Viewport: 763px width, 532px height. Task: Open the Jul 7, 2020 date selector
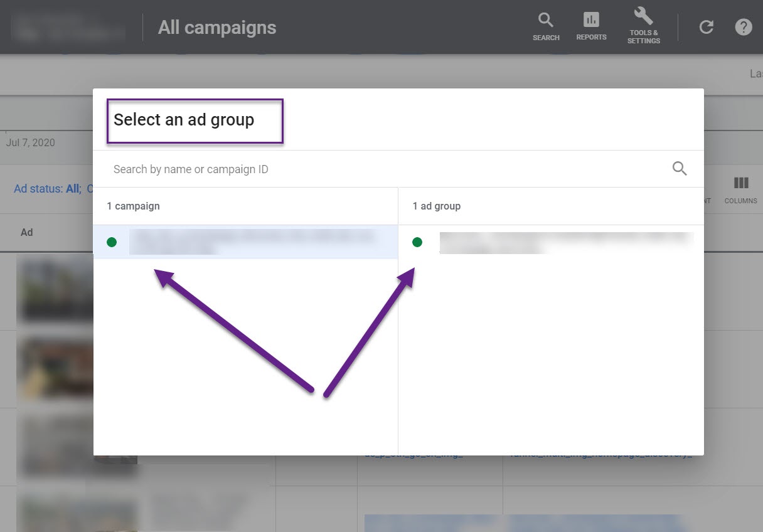point(30,142)
